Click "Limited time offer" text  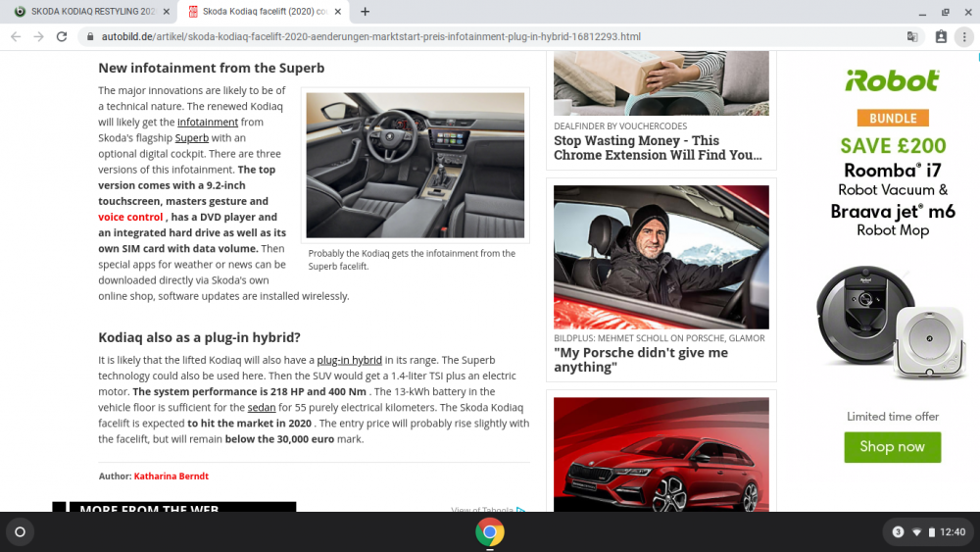(x=893, y=417)
